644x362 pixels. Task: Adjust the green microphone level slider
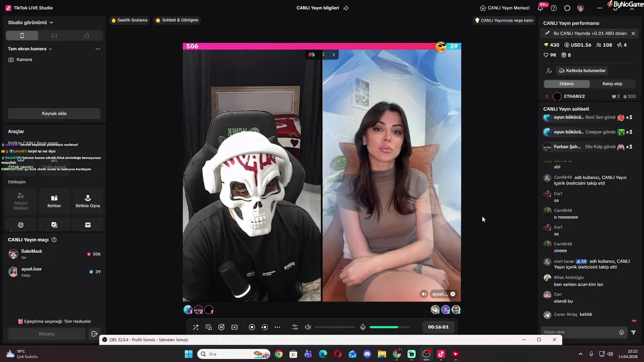(389, 327)
